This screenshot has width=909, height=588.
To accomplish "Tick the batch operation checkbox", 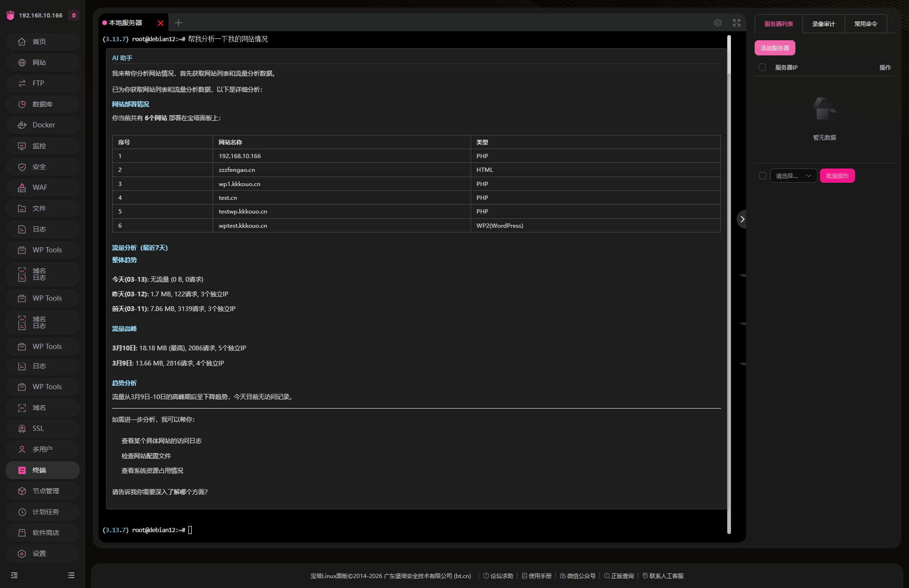I will tap(762, 176).
